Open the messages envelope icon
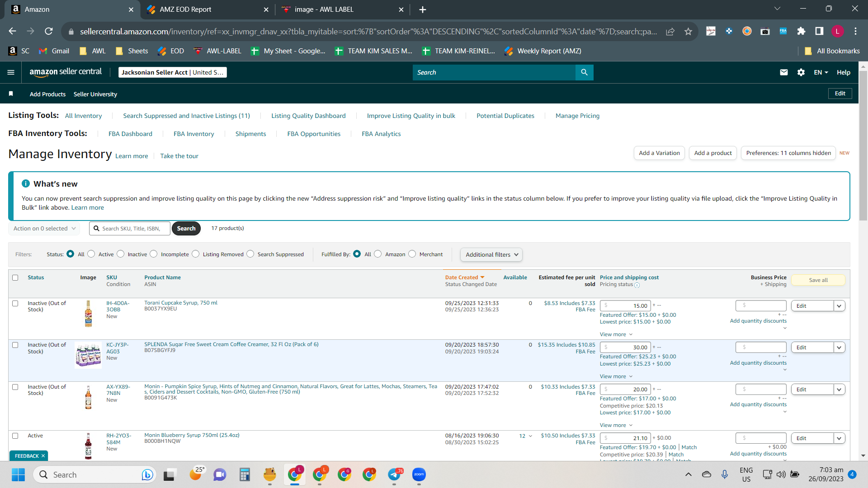 (784, 72)
